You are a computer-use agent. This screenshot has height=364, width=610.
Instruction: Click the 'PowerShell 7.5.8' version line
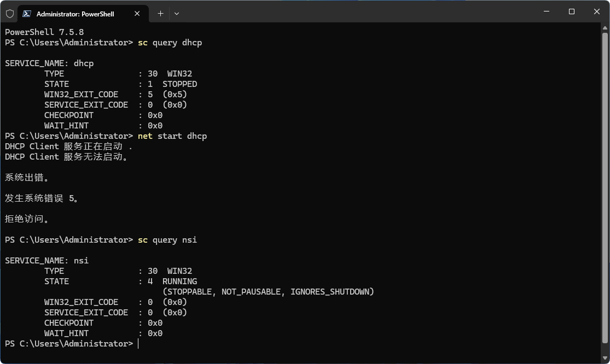(44, 32)
